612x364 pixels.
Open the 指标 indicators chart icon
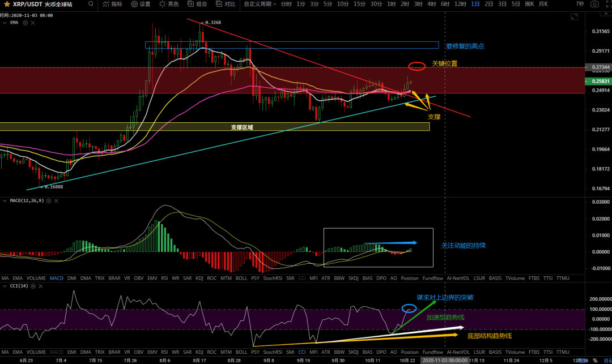112,4
